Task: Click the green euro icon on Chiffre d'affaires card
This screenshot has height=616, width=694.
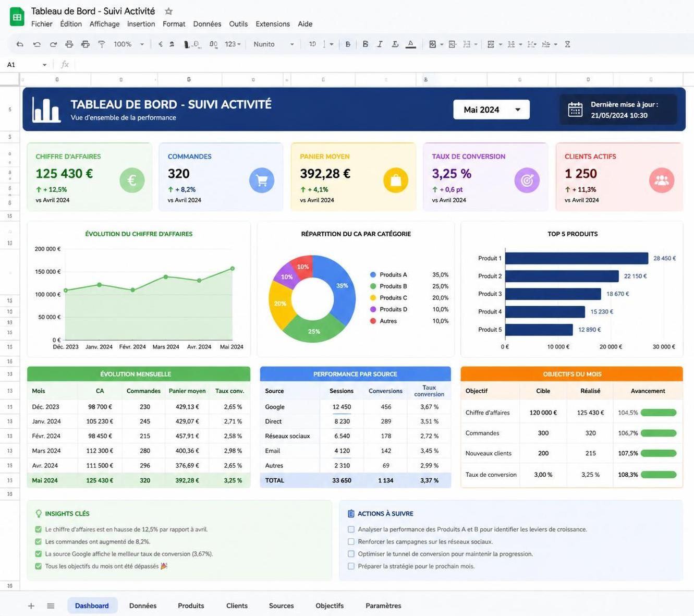Action: point(132,180)
